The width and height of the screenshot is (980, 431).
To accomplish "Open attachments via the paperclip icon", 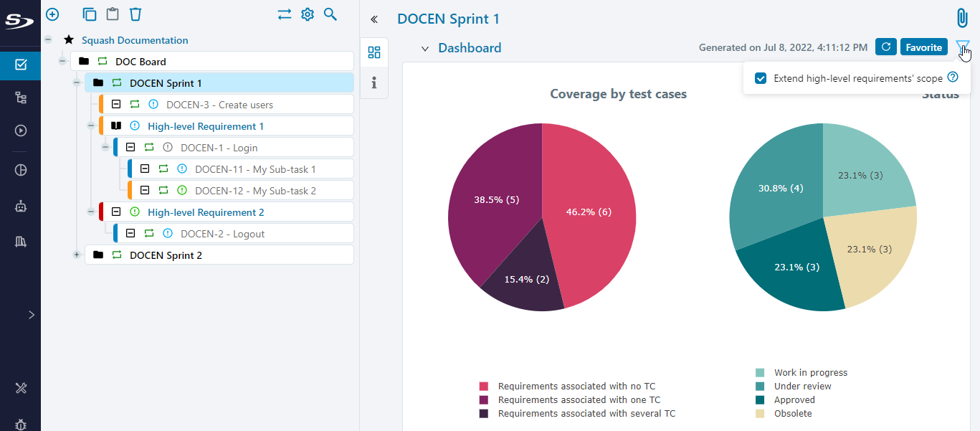I will pyautogui.click(x=961, y=18).
